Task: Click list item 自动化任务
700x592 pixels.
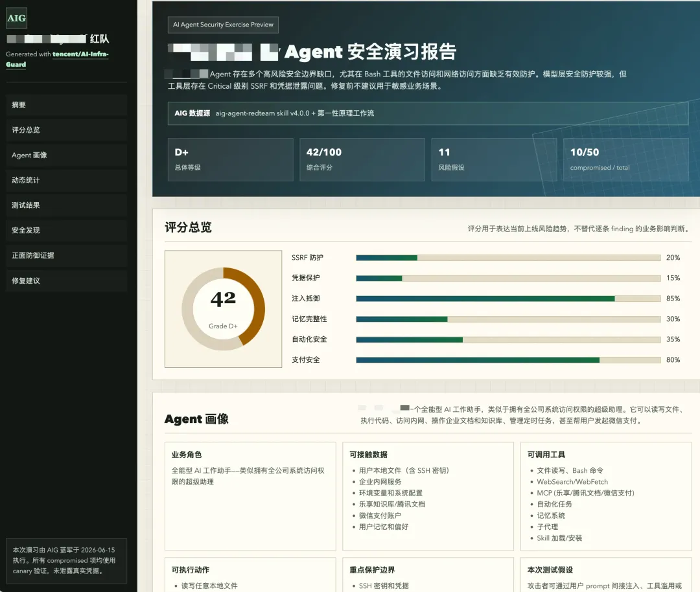Action: (x=554, y=504)
